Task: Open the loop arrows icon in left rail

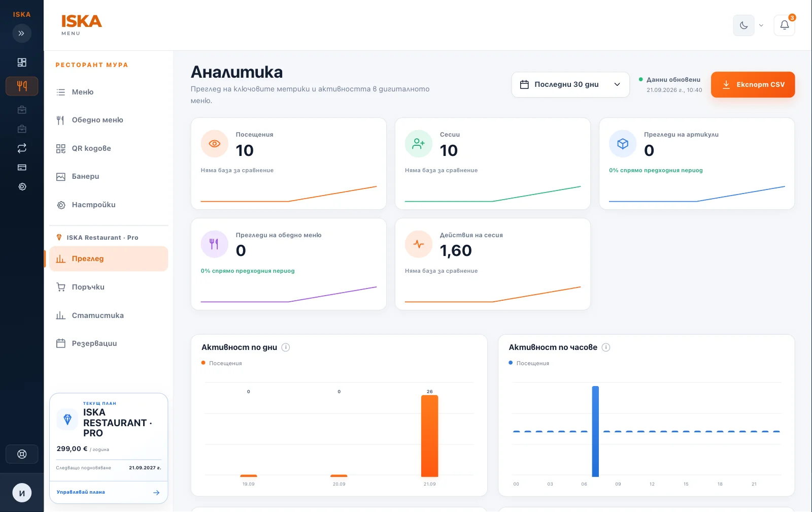Action: (22, 148)
